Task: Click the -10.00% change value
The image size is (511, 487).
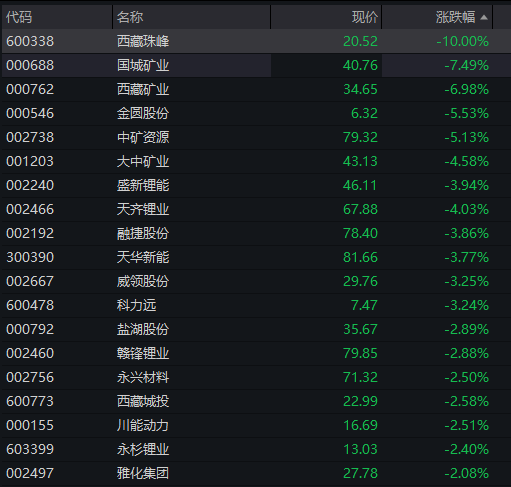Action: pos(463,41)
